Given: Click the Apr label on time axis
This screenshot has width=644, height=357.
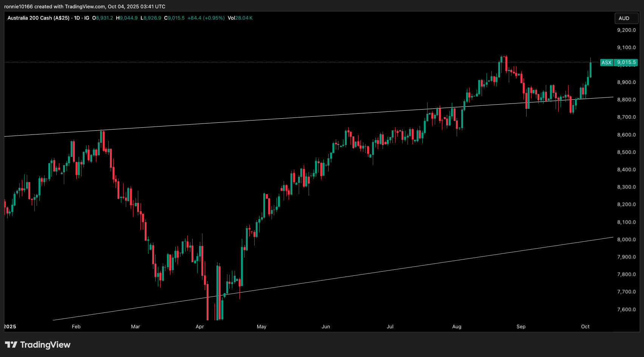Looking at the screenshot, I should click(x=200, y=326).
